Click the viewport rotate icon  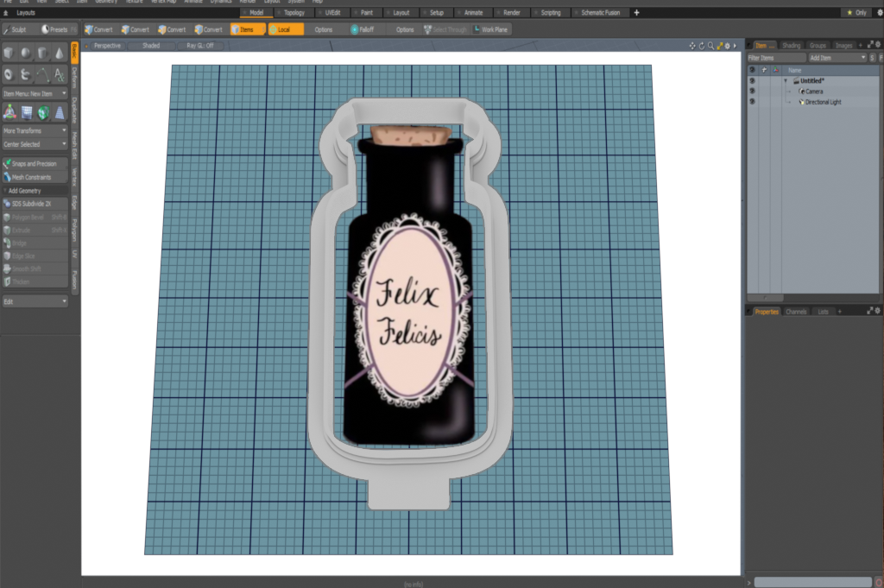click(x=701, y=45)
